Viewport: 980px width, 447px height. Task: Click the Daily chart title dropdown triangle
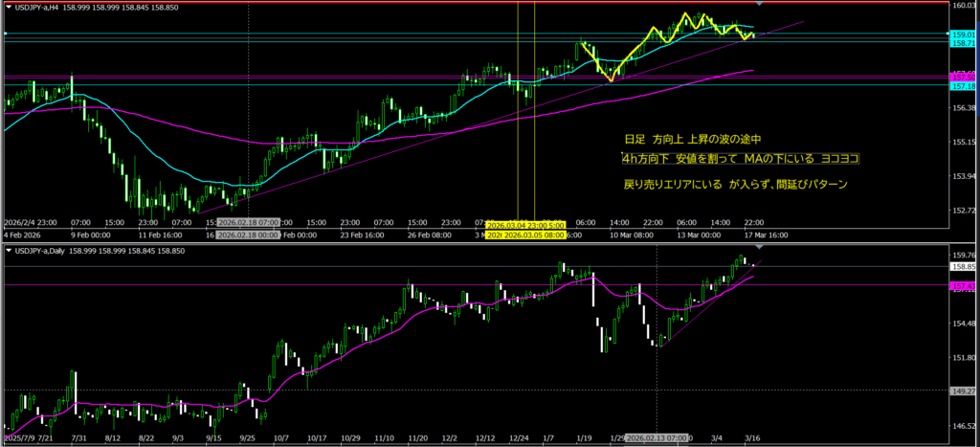(9, 250)
